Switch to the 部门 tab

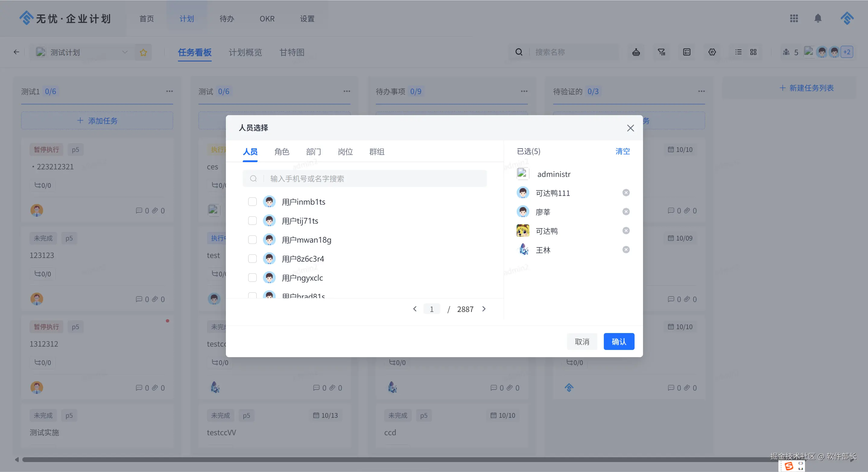click(x=313, y=152)
